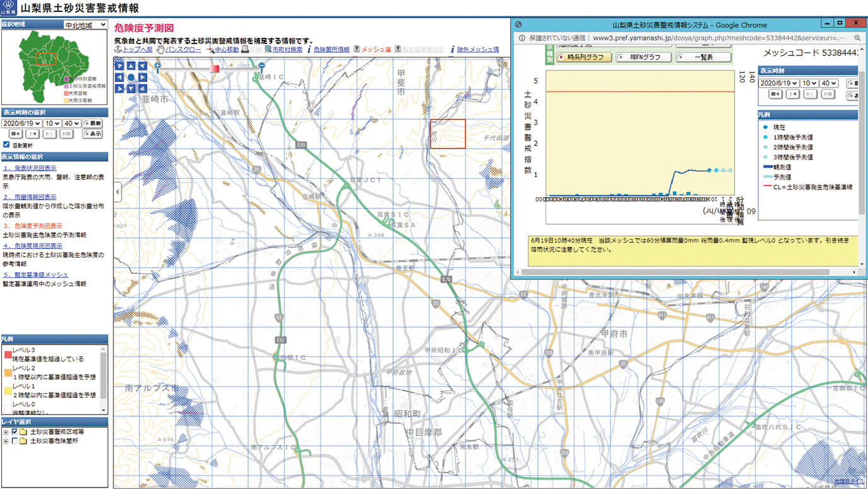
Task: Jump to last time step in main panel
Action: point(66,134)
